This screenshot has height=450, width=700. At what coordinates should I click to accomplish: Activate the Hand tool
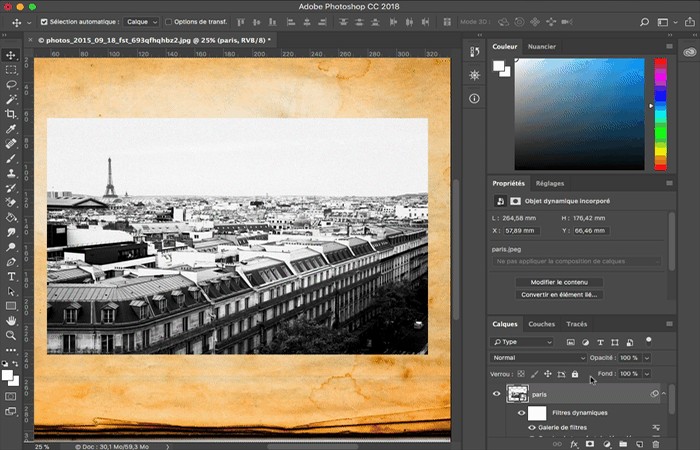[11, 321]
